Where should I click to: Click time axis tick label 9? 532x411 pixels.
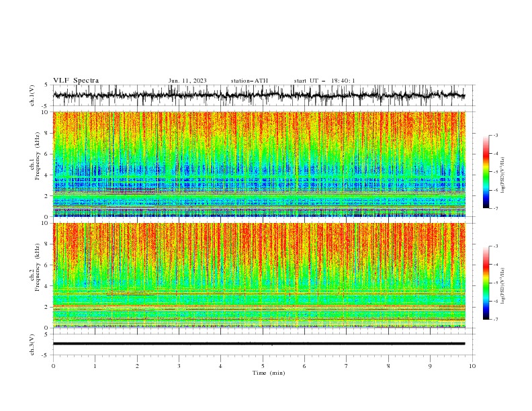(x=430, y=366)
